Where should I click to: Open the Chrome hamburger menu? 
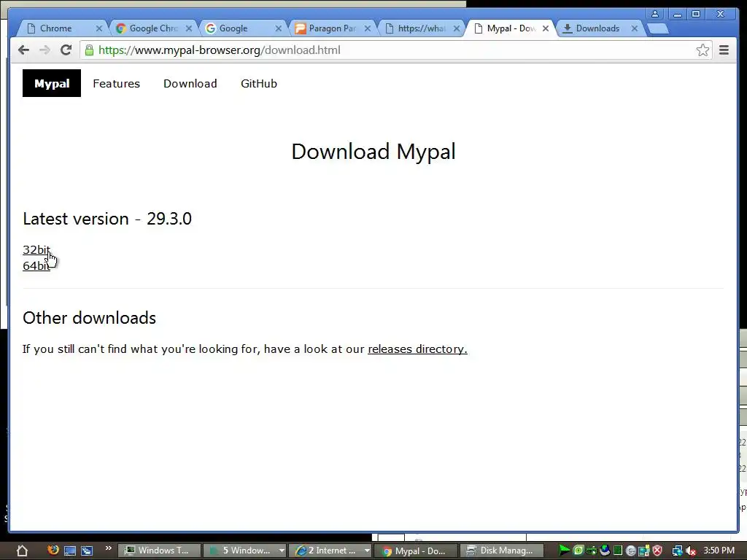point(724,50)
